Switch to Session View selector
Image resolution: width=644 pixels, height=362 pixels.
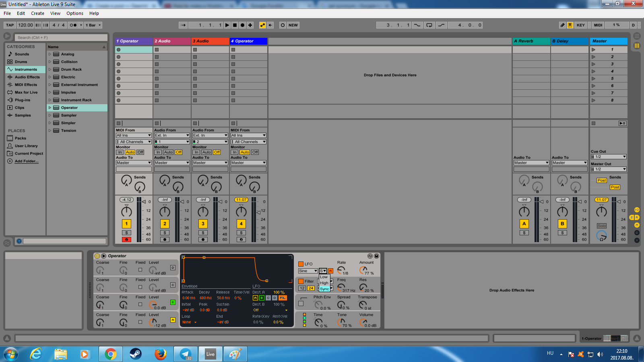click(637, 45)
